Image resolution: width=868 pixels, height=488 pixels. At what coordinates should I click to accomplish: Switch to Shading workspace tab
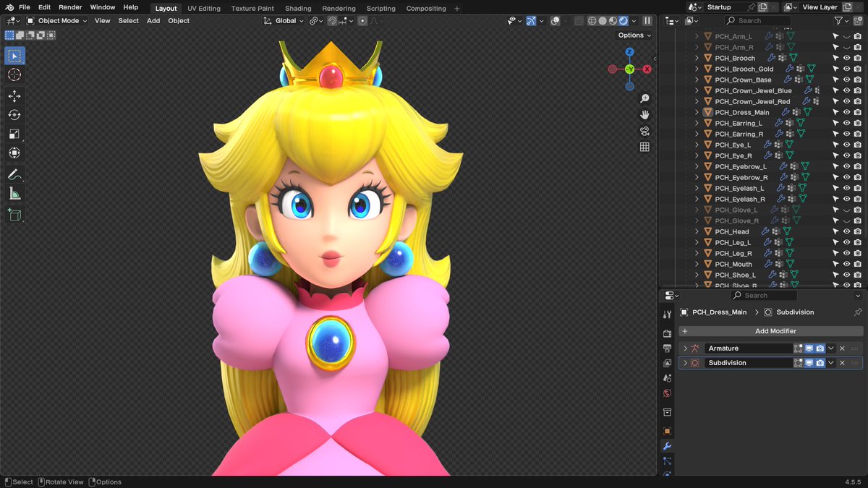point(298,9)
